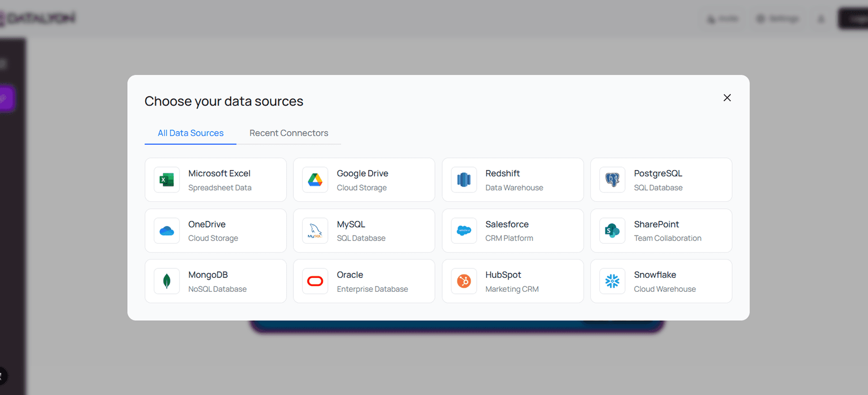868x395 pixels.
Task: Click the Redshift data warehouse icon
Action: coord(464,180)
